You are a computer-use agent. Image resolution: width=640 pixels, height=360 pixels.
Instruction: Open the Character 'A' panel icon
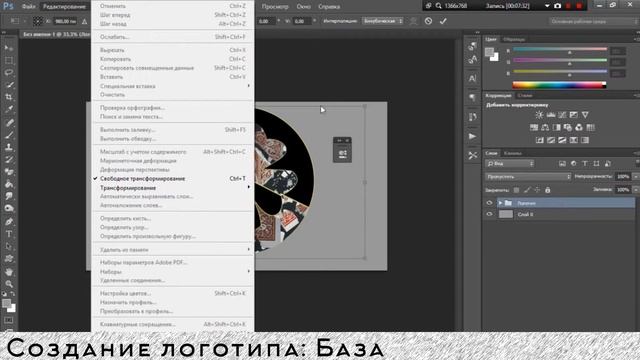click(x=473, y=78)
